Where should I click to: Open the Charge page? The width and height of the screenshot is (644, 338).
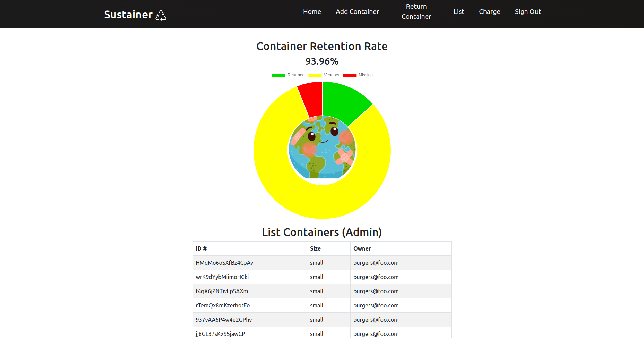pyautogui.click(x=489, y=12)
